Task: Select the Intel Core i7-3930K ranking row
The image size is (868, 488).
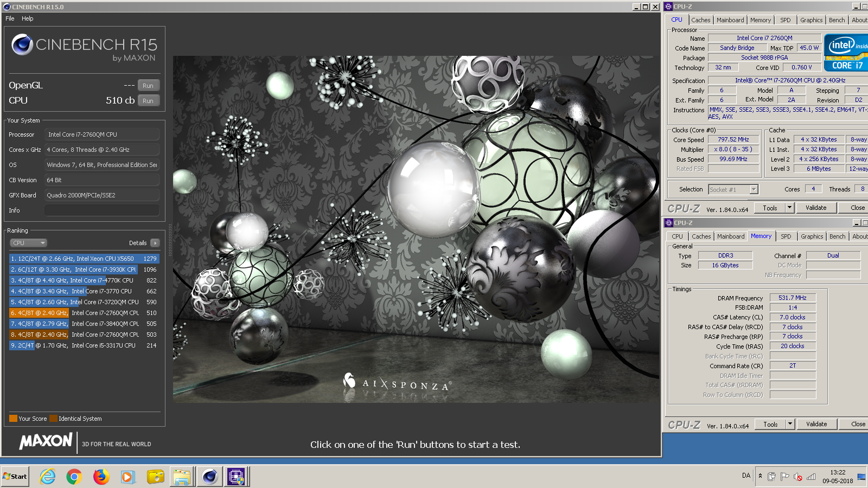Action: tap(84, 269)
